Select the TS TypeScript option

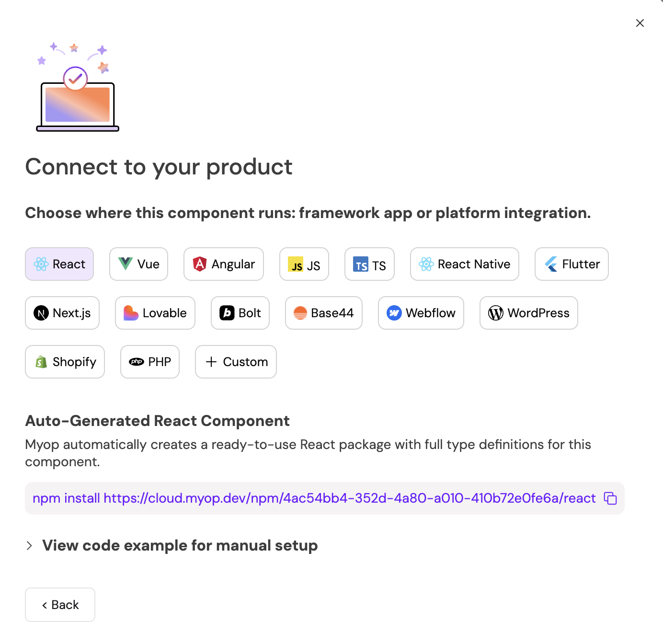click(x=369, y=264)
